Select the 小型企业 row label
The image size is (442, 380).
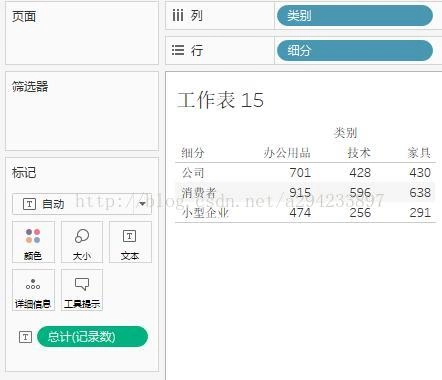[x=205, y=213]
